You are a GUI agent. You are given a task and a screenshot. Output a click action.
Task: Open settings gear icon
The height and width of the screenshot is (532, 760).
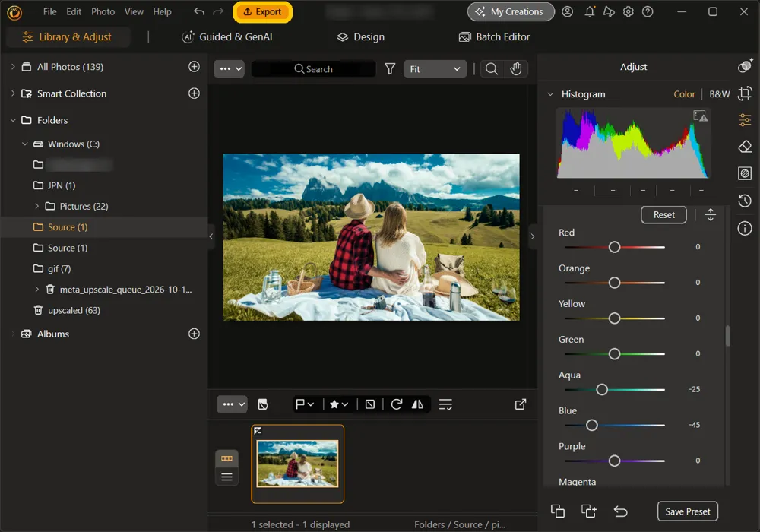coord(629,11)
